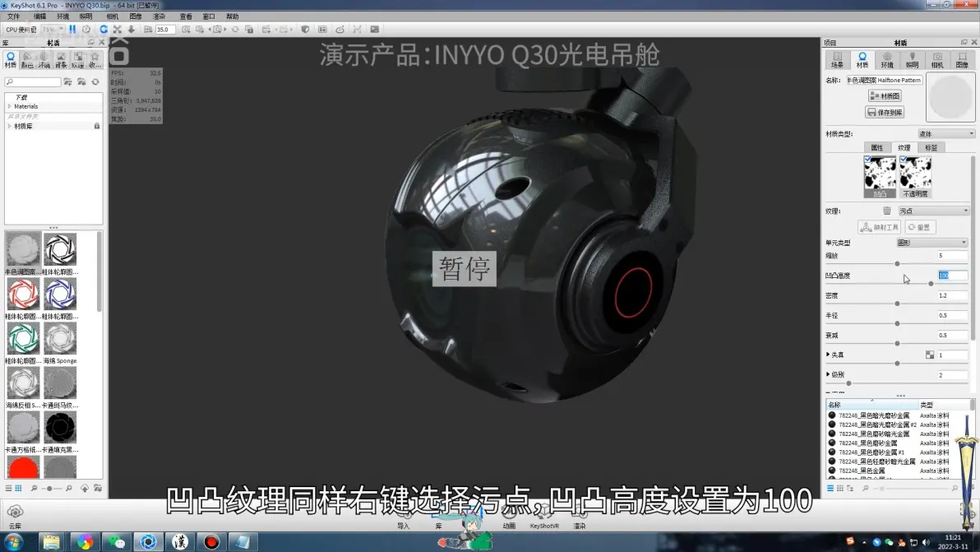
Task: Open the 文件 menu
Action: 13,16
